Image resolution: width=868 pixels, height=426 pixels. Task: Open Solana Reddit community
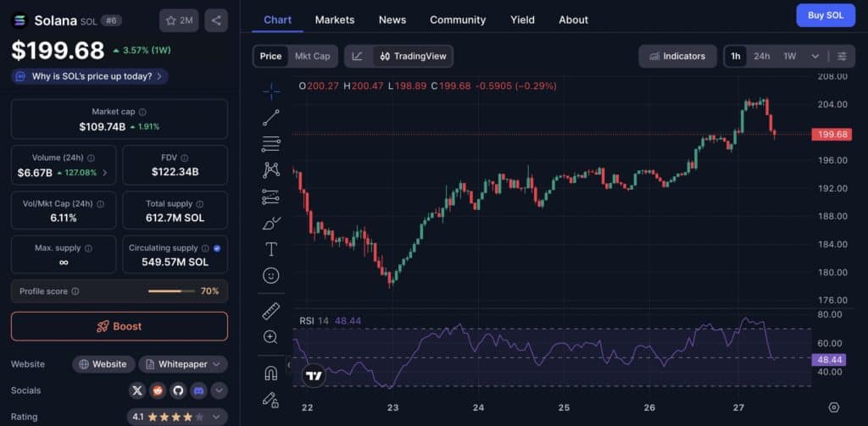tap(158, 390)
